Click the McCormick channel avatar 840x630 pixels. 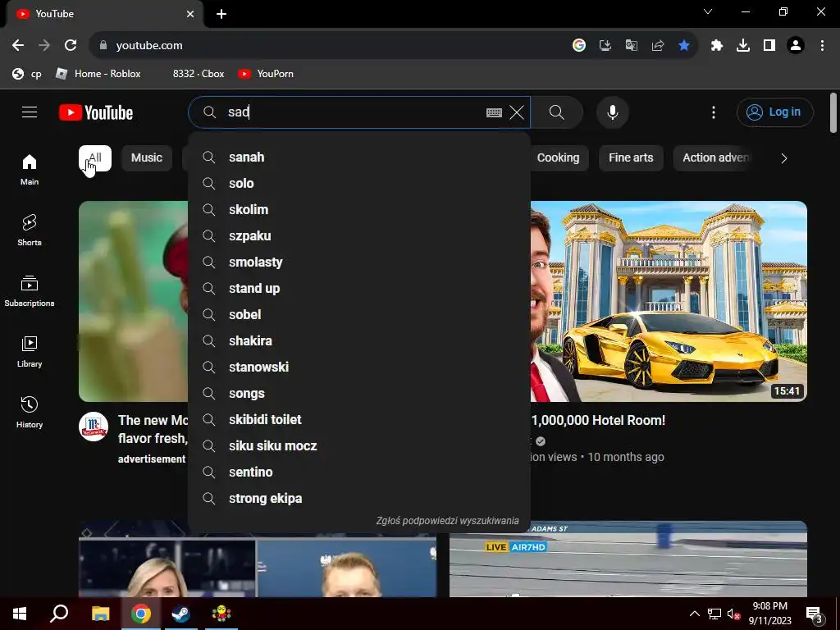coord(94,427)
